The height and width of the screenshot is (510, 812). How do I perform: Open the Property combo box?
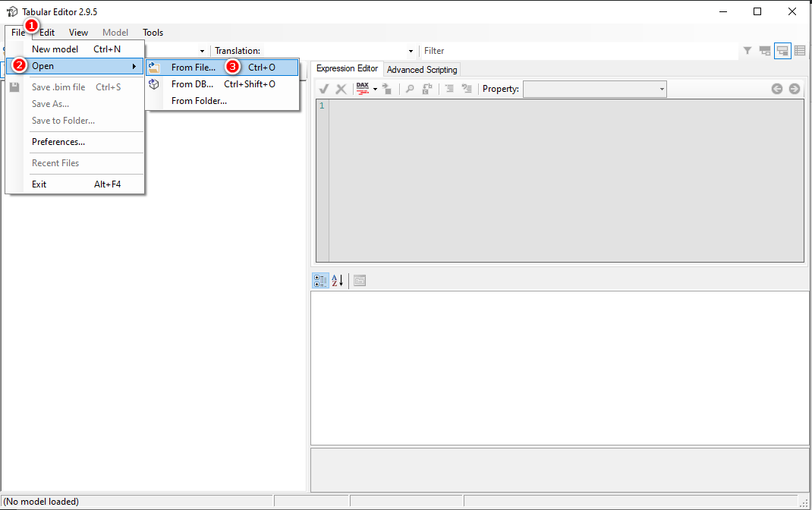595,89
